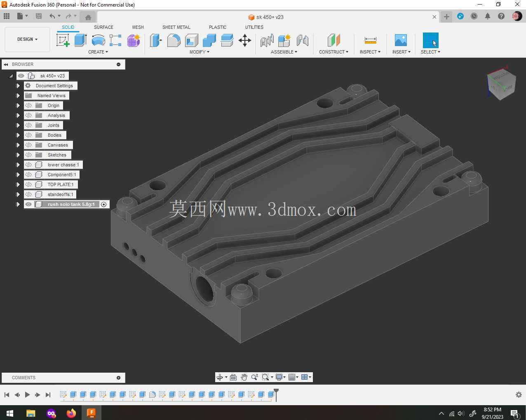Click the Home tab icon
The image size is (526, 420).
point(88,17)
